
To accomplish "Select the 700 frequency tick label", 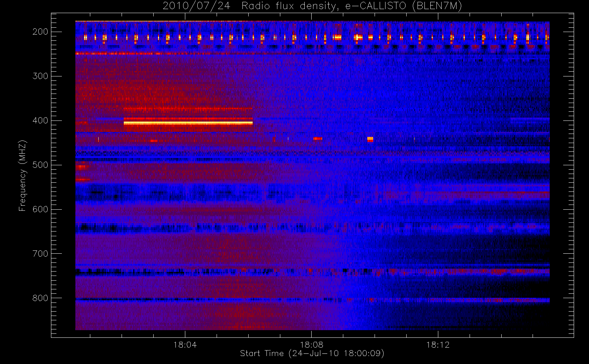I will [40, 254].
